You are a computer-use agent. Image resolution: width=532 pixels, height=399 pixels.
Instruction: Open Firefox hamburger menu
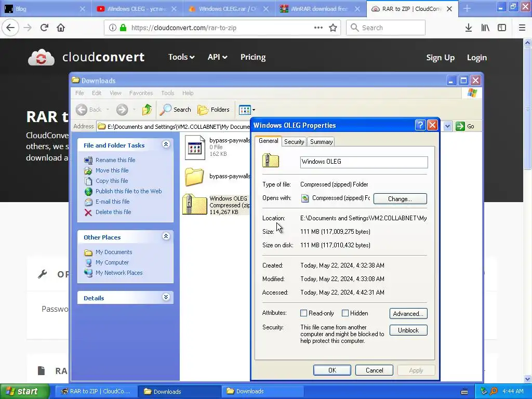522,28
